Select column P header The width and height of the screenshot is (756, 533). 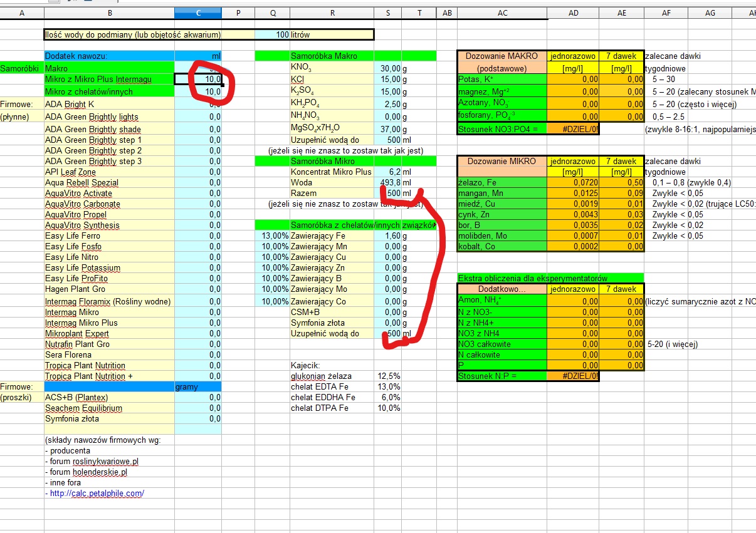(238, 13)
